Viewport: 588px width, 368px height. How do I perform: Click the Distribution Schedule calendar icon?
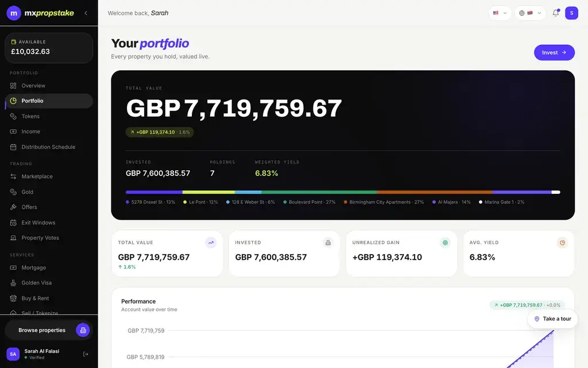click(13, 147)
